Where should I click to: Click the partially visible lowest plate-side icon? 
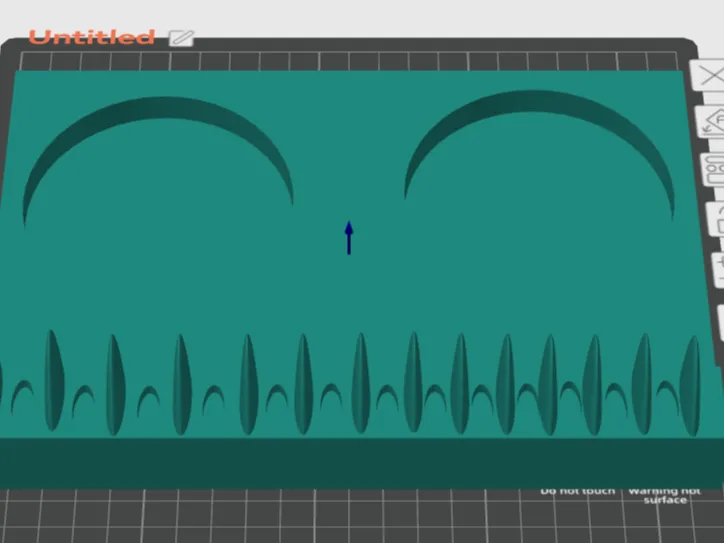pyautogui.click(x=721, y=323)
